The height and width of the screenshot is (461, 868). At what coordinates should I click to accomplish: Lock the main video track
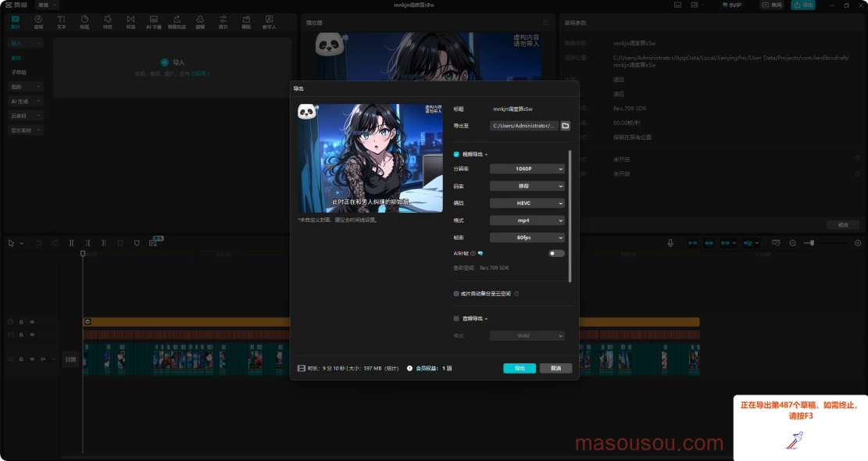[x=22, y=359]
